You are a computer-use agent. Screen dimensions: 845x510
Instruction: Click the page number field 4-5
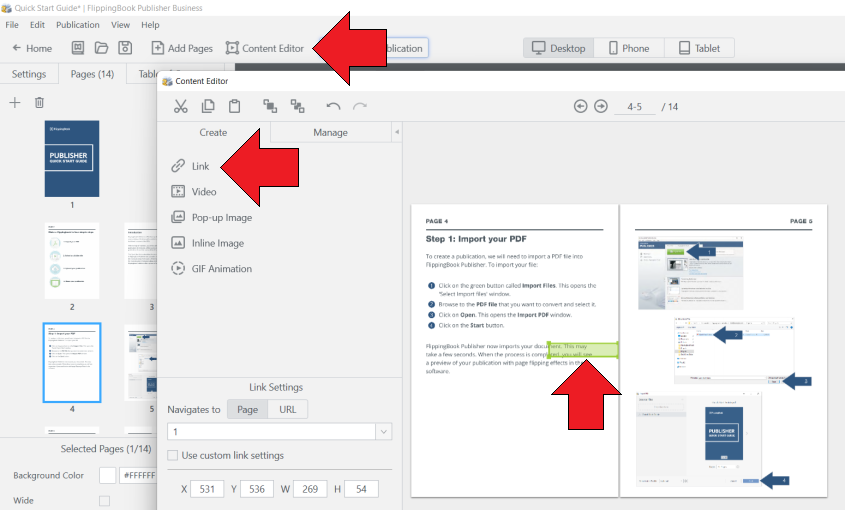coord(635,107)
